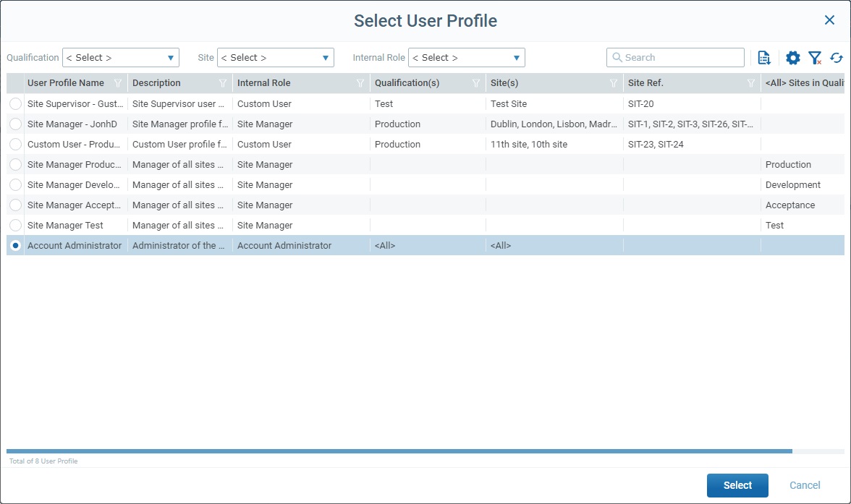
Task: Click the Cancel link
Action: click(x=805, y=485)
